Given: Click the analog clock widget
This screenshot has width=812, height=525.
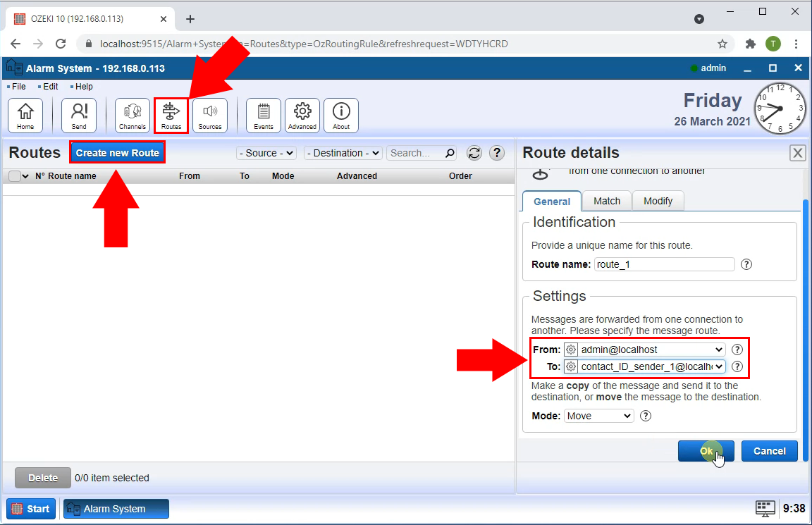Looking at the screenshot, I should 780,109.
